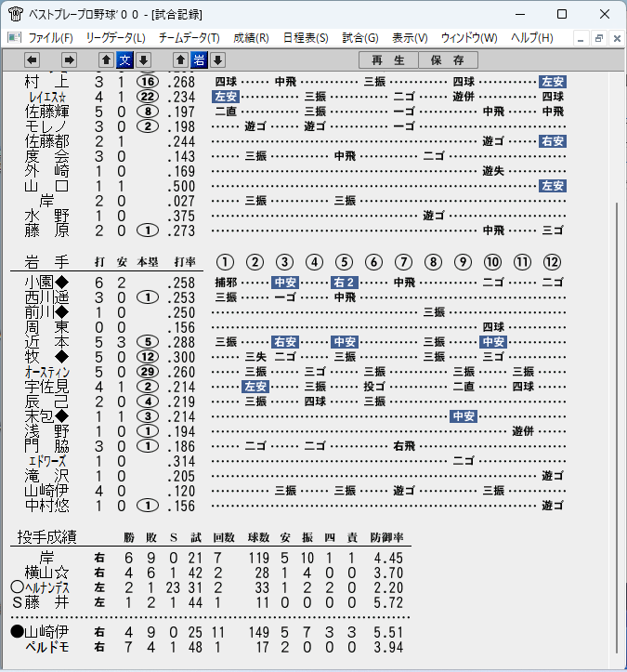Viewport: 627px width, 672px height.
Task: Click 中安 highlighted result in 末包 row
Action: click(464, 416)
